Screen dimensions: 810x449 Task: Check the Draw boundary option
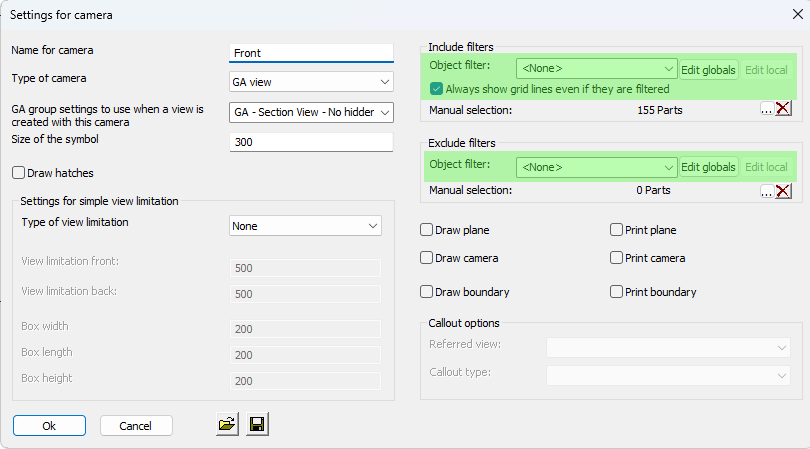click(427, 292)
